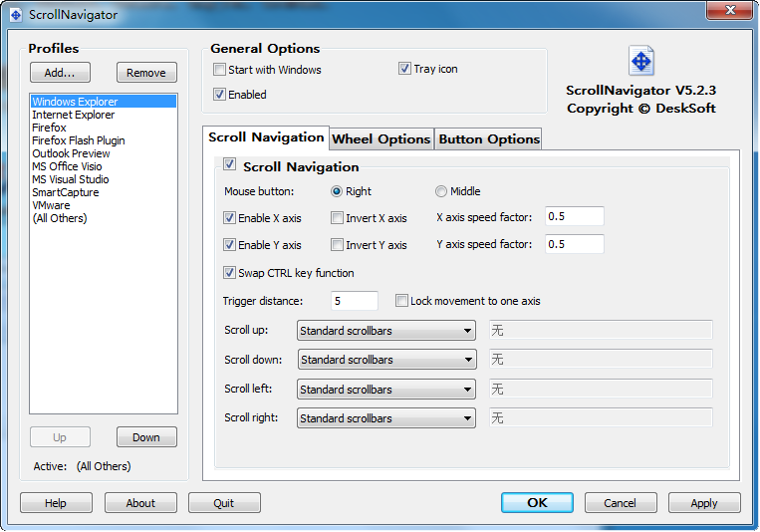Screen dimensions: 760x532
Task: Toggle the Tray icon checkbox
Action: point(405,70)
